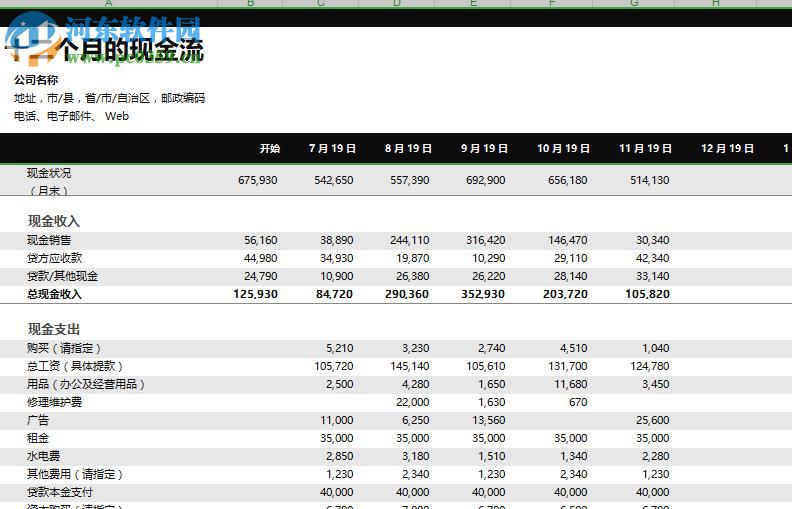Click the 现金支出 section heading

coord(54,330)
